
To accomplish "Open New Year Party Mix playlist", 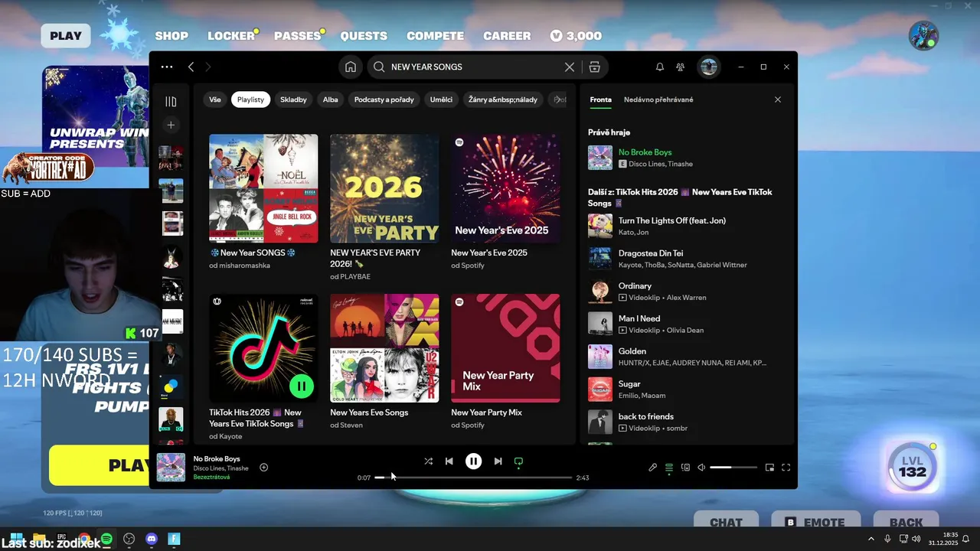I will click(x=505, y=362).
